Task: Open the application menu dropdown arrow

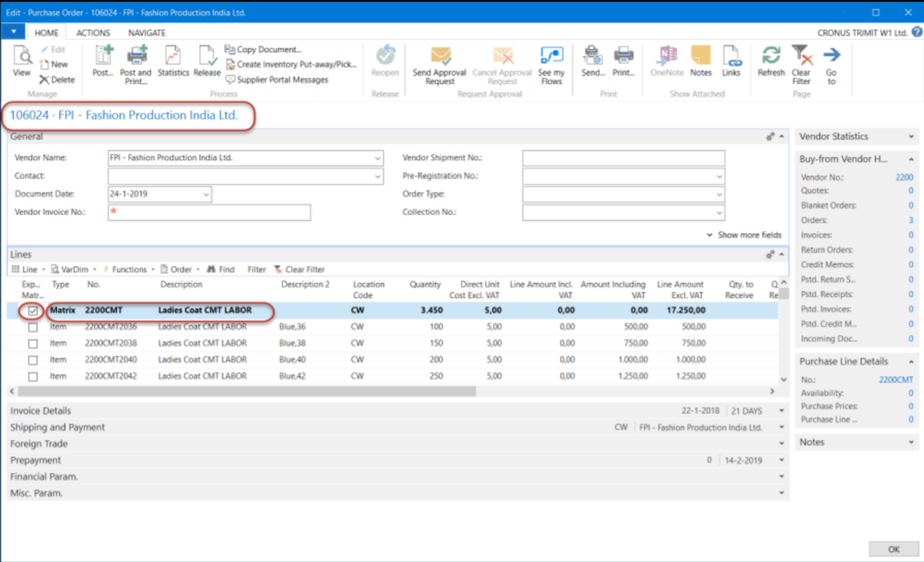Action: point(14,33)
